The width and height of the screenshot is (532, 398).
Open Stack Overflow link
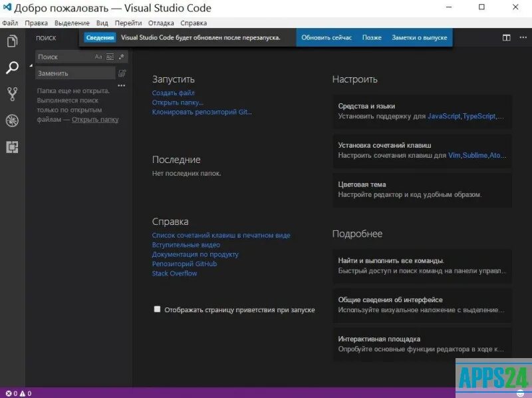[174, 273]
